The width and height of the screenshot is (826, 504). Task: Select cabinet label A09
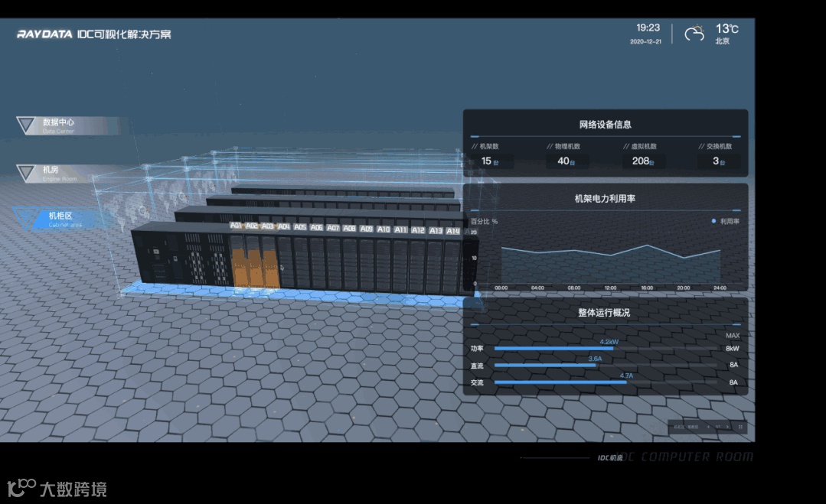(366, 229)
